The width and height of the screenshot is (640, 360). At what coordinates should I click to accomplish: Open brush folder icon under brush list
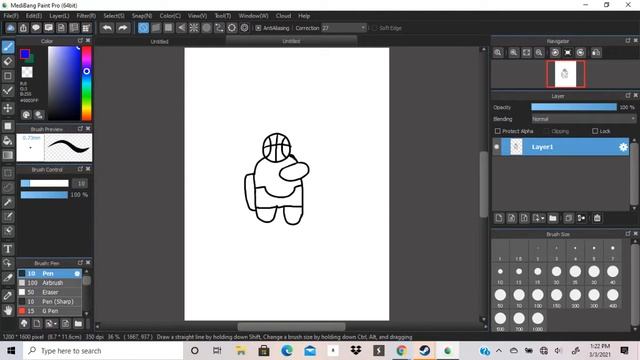(x=78, y=324)
